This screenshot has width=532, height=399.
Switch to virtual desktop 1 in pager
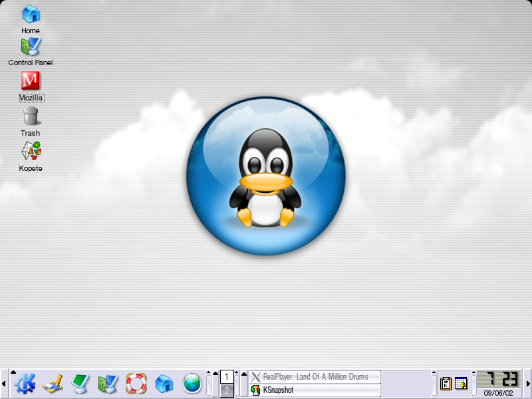coord(227,377)
